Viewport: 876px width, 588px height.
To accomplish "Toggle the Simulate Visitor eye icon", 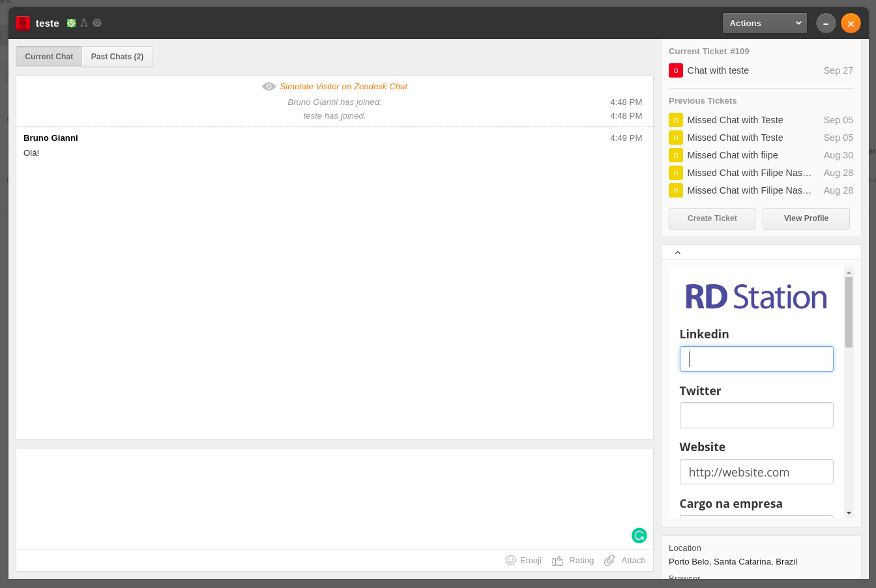I will click(269, 86).
